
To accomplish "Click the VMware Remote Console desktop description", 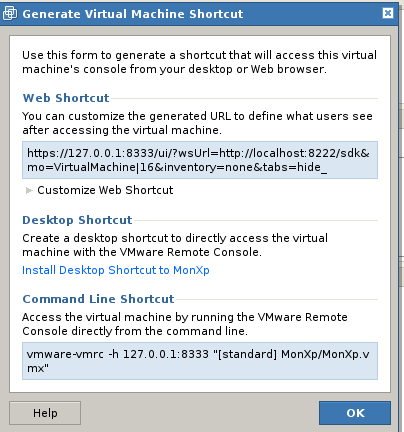I will [175, 245].
